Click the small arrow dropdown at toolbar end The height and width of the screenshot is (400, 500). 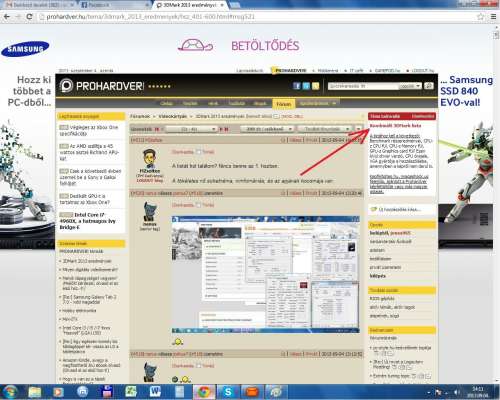(358, 129)
